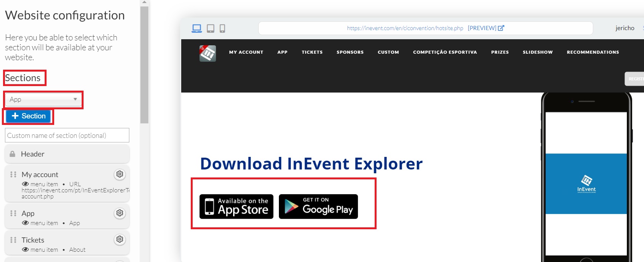This screenshot has width=644, height=262.
Task: Open MY ACCOUNT in preview navigation
Action: 246,52
